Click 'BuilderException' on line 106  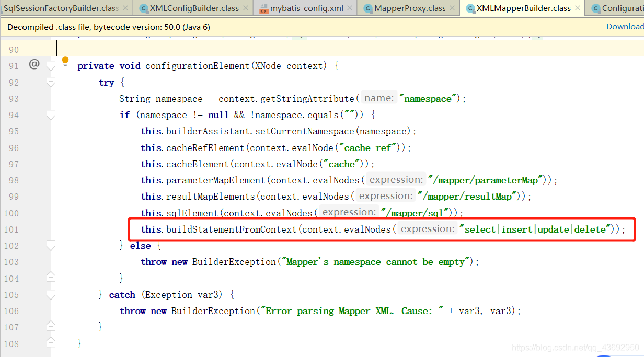coord(213,311)
